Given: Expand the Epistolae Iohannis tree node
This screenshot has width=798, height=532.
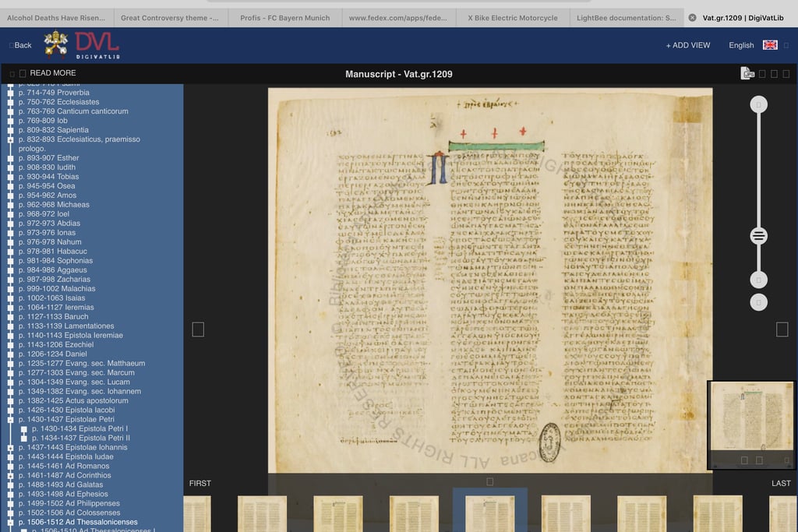Looking at the screenshot, I should tap(10, 448).
